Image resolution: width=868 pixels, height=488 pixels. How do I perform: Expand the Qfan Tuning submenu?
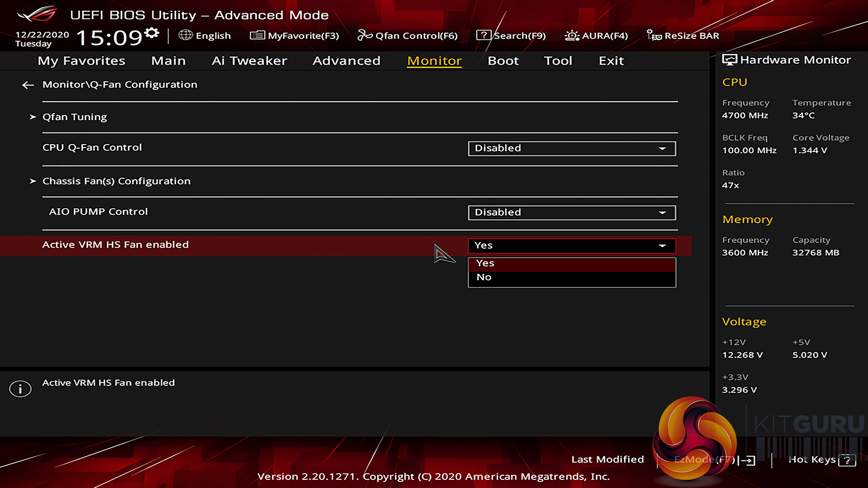(75, 117)
